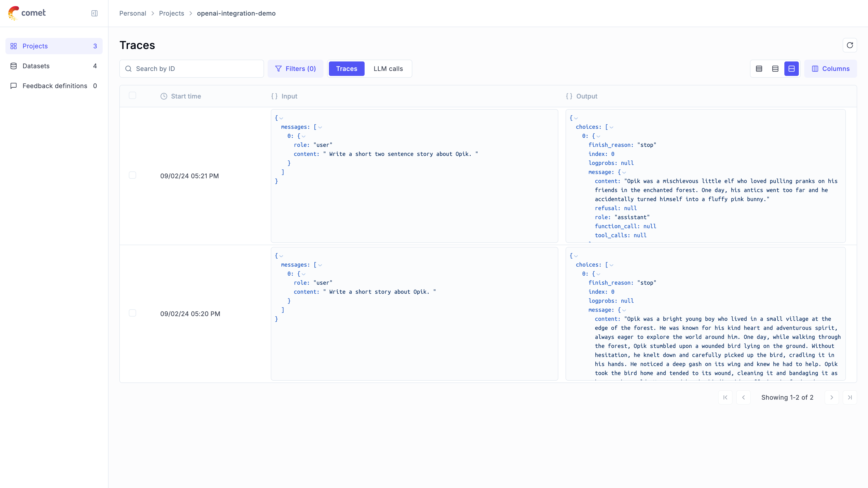This screenshot has height=488, width=868.
Task: Collapse the choices array in the first output
Action: (x=612, y=127)
